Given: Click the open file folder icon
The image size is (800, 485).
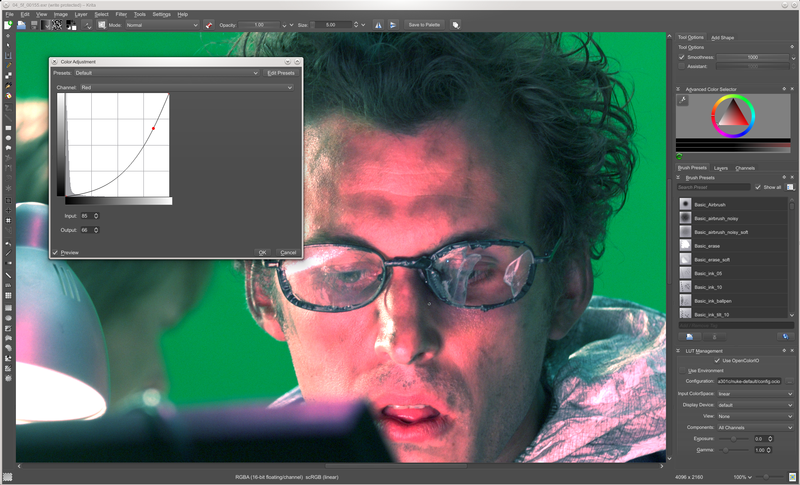Looking at the screenshot, I should point(21,24).
